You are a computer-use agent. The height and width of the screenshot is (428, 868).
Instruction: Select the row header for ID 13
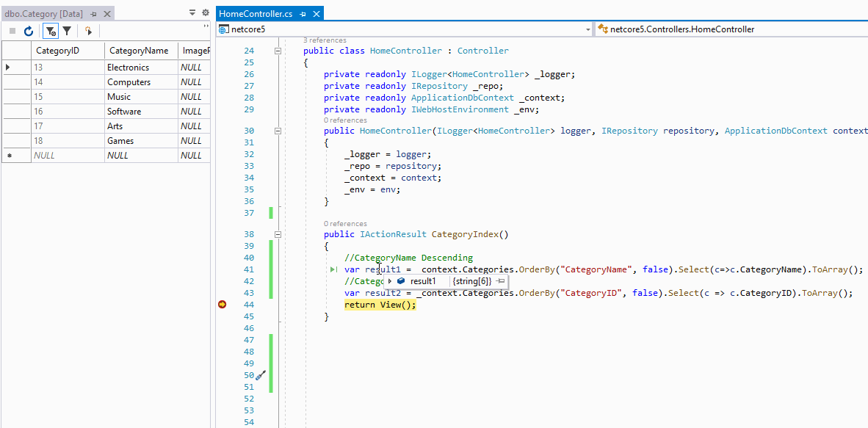pyautogui.click(x=15, y=68)
